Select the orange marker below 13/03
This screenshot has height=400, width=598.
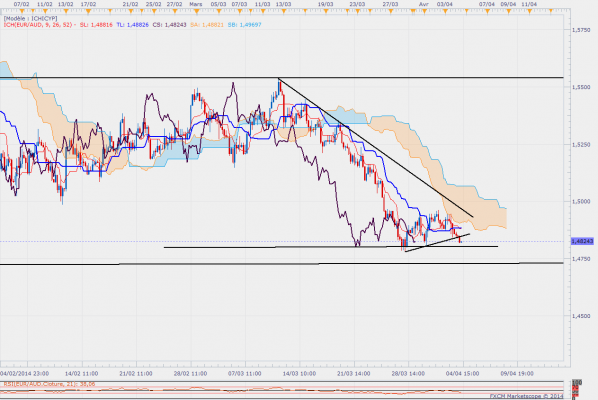283,12
